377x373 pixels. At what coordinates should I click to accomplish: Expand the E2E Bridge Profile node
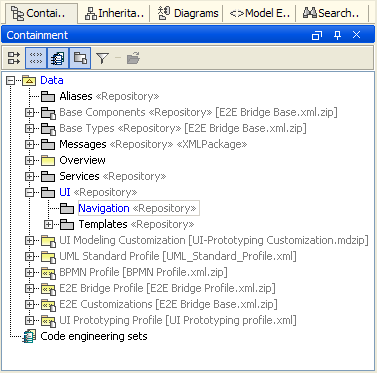30,288
